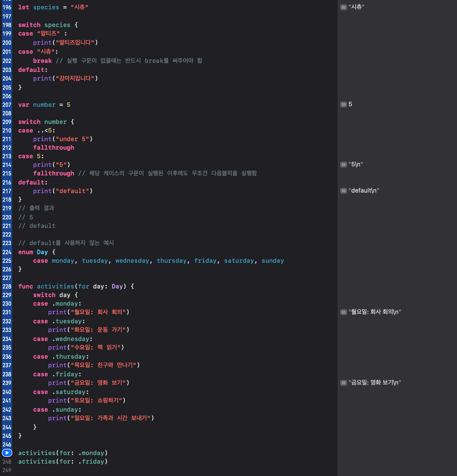Show quick look for "월요일: 회사 회의\n" result

pos(344,312)
